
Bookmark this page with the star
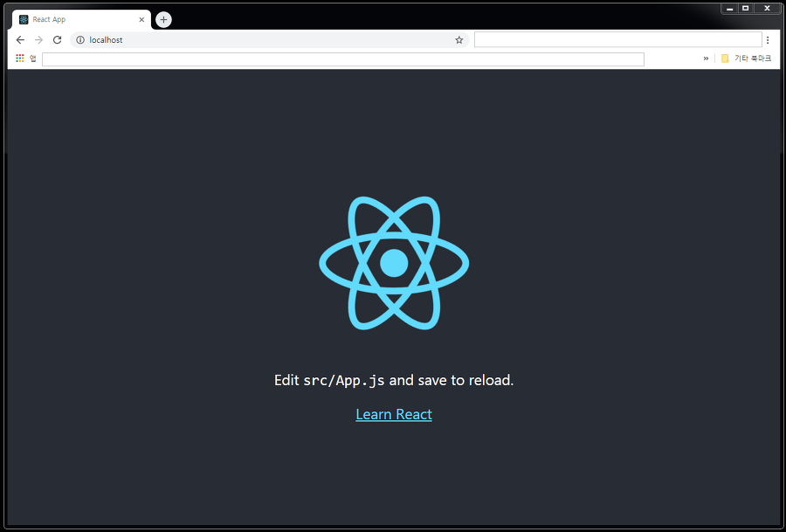click(459, 40)
